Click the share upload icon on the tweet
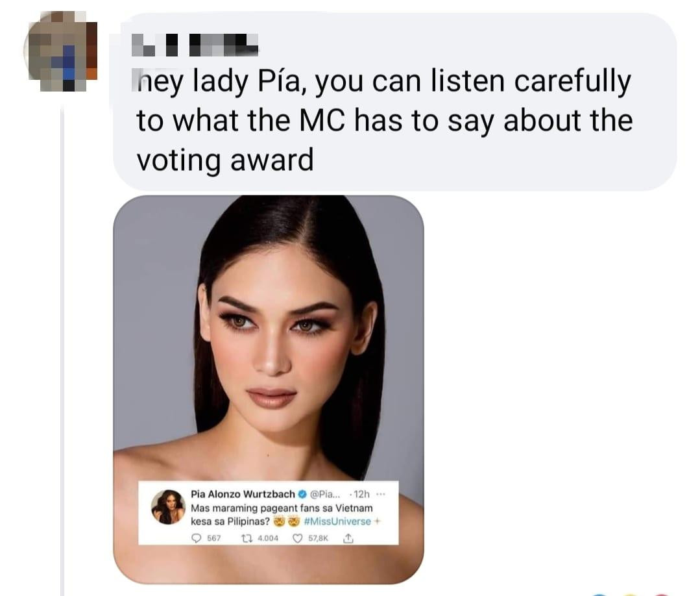 [x=348, y=537]
